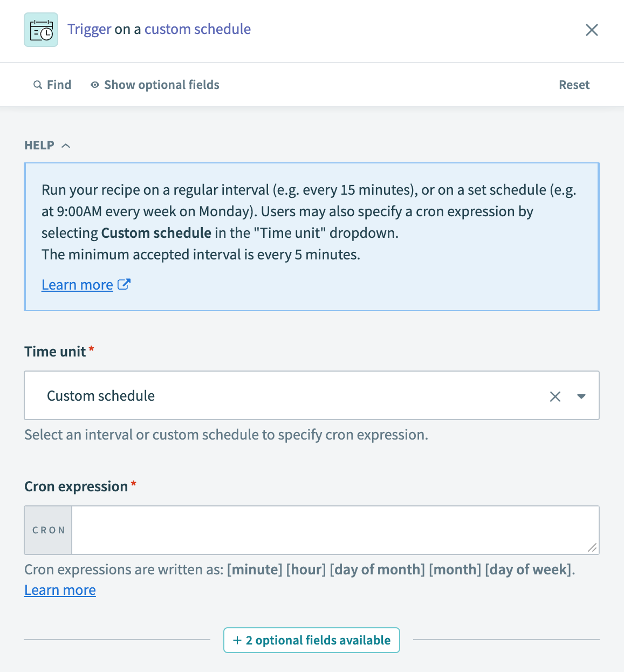This screenshot has height=672, width=624.
Task: Open Learn more link in help box
Action: pyautogui.click(x=77, y=285)
